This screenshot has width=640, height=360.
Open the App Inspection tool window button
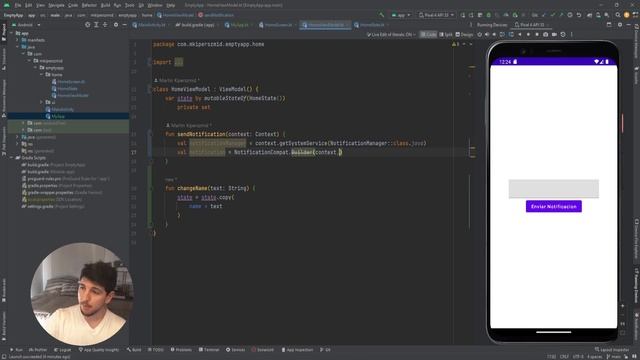click(x=297, y=350)
